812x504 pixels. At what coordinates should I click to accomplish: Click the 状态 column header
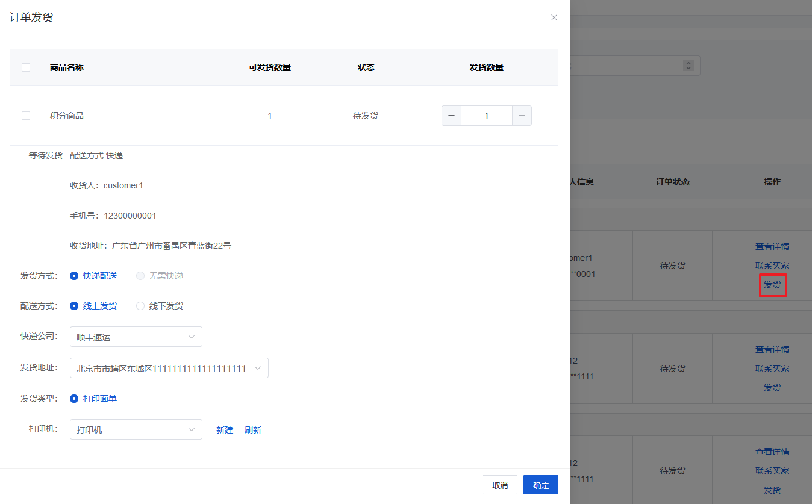point(366,67)
